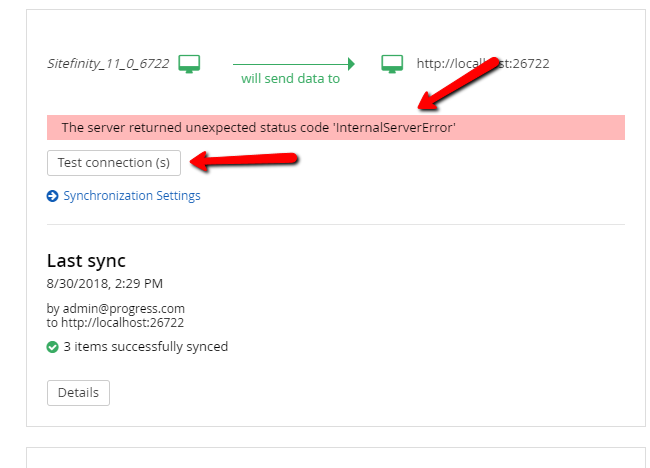
Task: Open the Synchronization Settings link
Action: click(132, 196)
